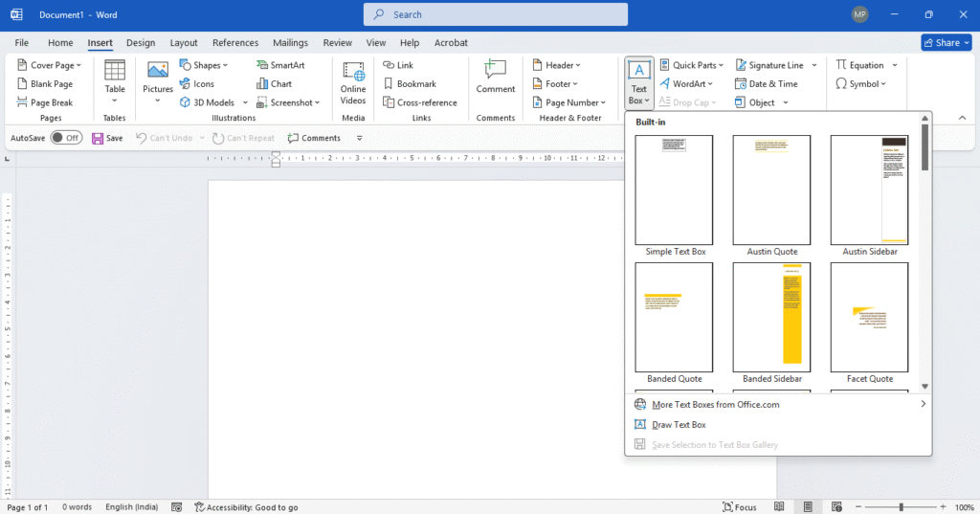
Task: Select the Austin Quote text box thumbnail
Action: tap(771, 190)
